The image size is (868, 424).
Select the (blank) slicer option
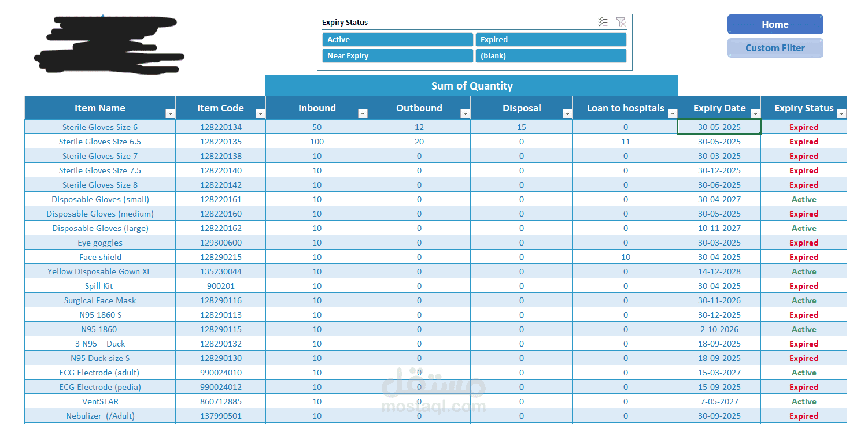tap(551, 55)
